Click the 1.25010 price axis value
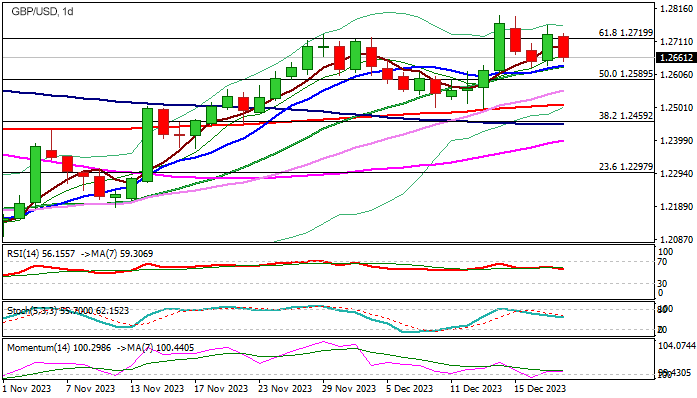 tap(677, 107)
